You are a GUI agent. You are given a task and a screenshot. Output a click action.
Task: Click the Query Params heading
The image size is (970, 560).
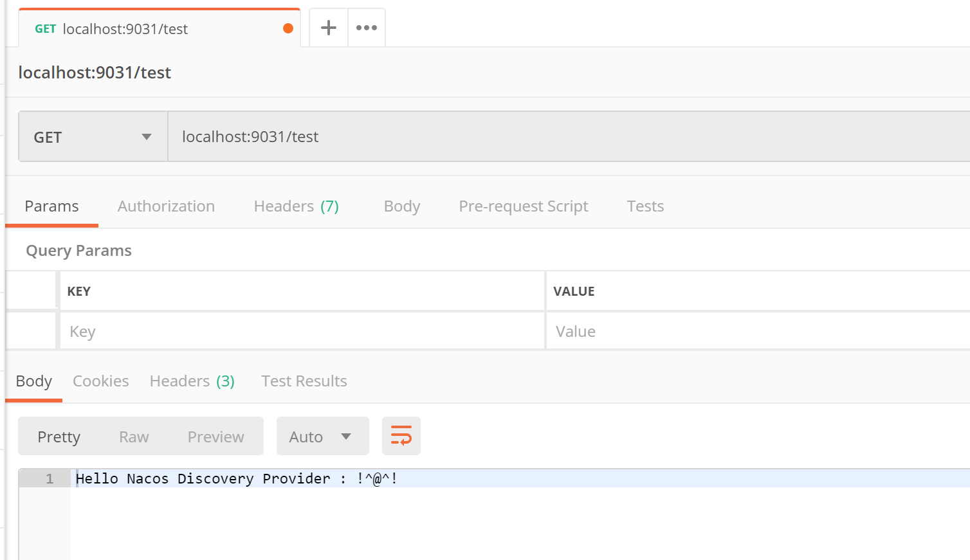78,251
